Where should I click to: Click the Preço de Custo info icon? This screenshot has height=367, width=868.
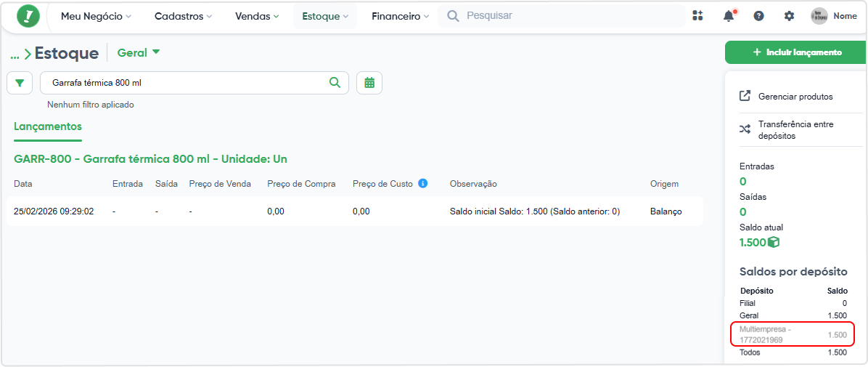click(x=423, y=183)
